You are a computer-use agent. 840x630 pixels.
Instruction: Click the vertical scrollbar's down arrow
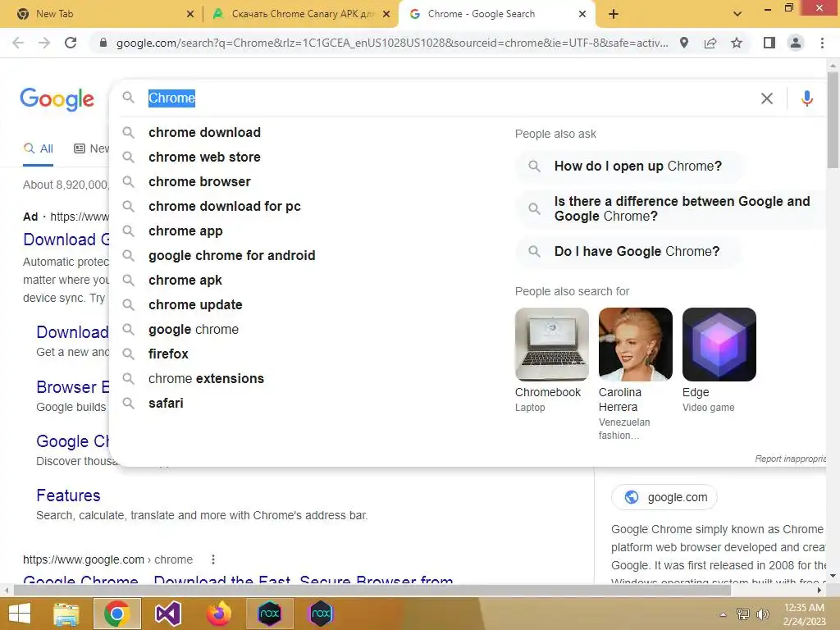pyautogui.click(x=833, y=577)
